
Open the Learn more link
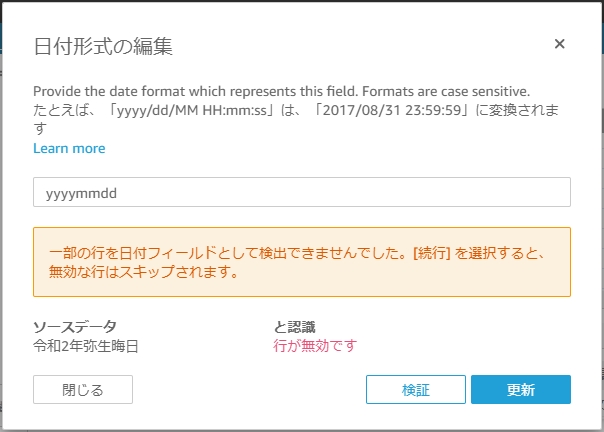click(69, 148)
